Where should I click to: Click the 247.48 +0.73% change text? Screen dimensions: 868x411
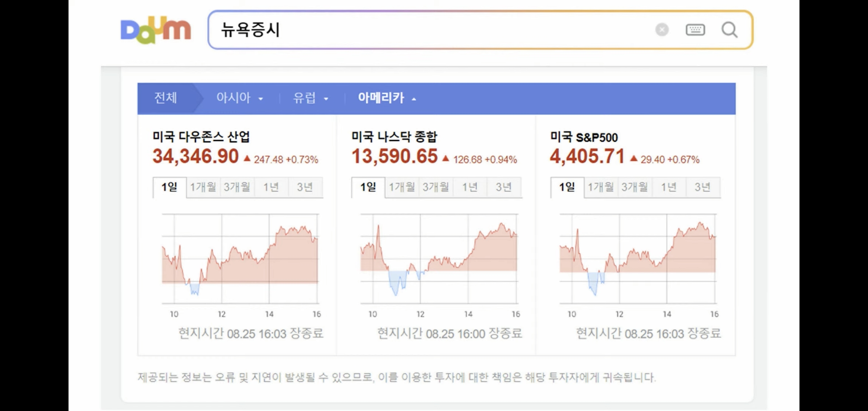pos(286,159)
